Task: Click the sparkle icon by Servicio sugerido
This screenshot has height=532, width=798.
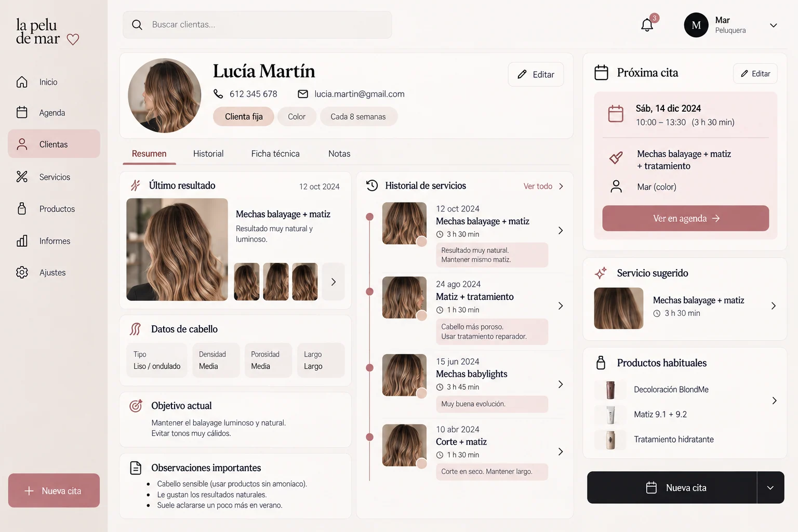Action: (x=601, y=273)
